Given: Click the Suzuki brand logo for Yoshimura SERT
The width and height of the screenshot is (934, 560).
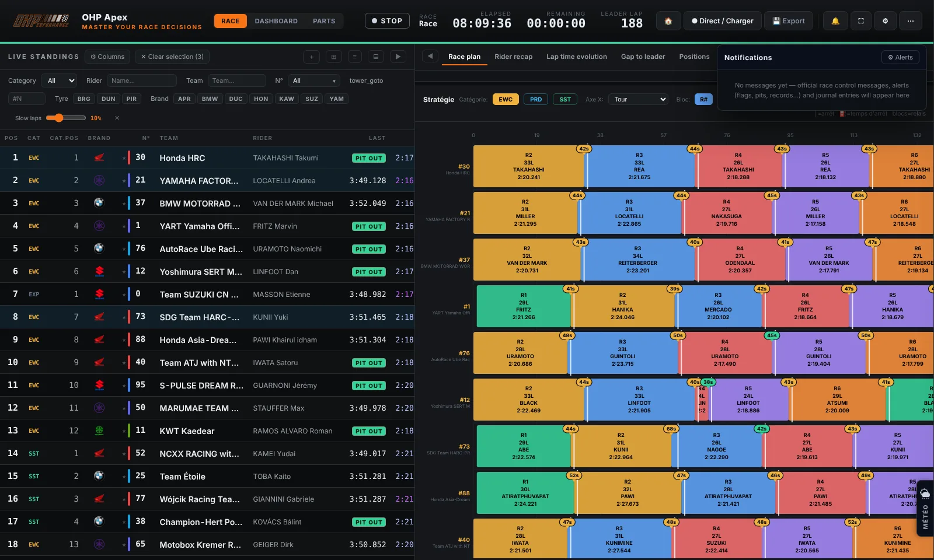Looking at the screenshot, I should click(x=99, y=271).
